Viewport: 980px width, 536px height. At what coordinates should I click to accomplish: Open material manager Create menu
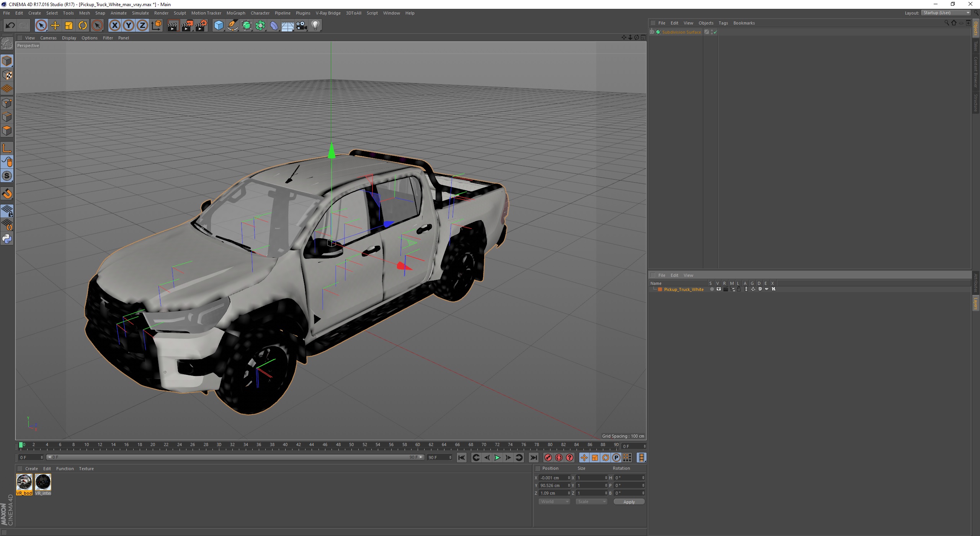coord(31,469)
